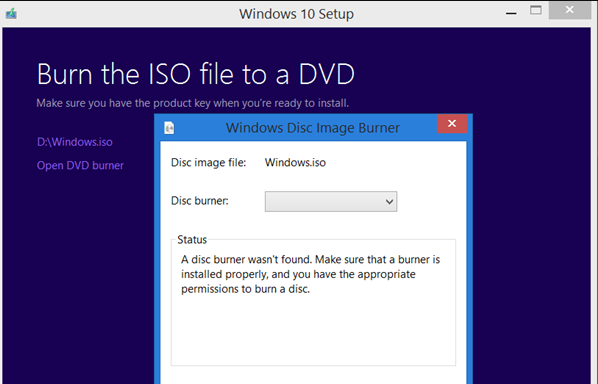Close the Windows Disc Image Burner dialog
598x384 pixels.
(x=452, y=124)
